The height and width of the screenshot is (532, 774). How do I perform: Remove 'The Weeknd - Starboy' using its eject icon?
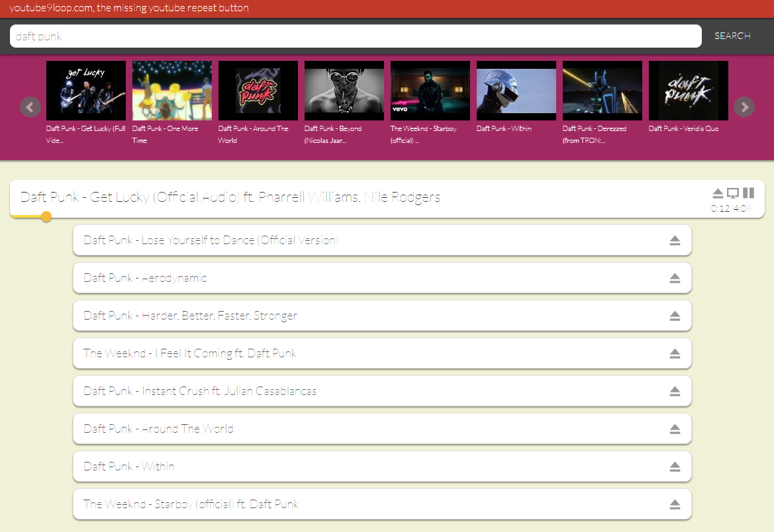point(675,504)
